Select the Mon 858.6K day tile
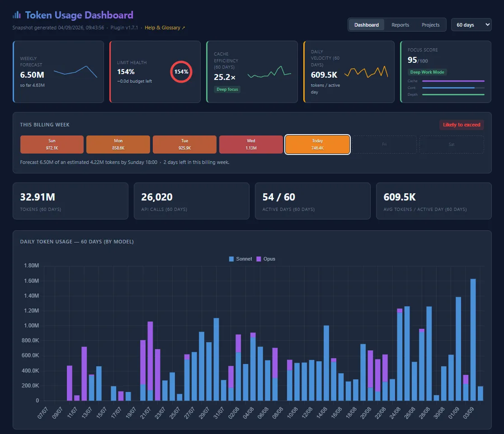The width and height of the screenshot is (504, 434). pyautogui.click(x=118, y=144)
